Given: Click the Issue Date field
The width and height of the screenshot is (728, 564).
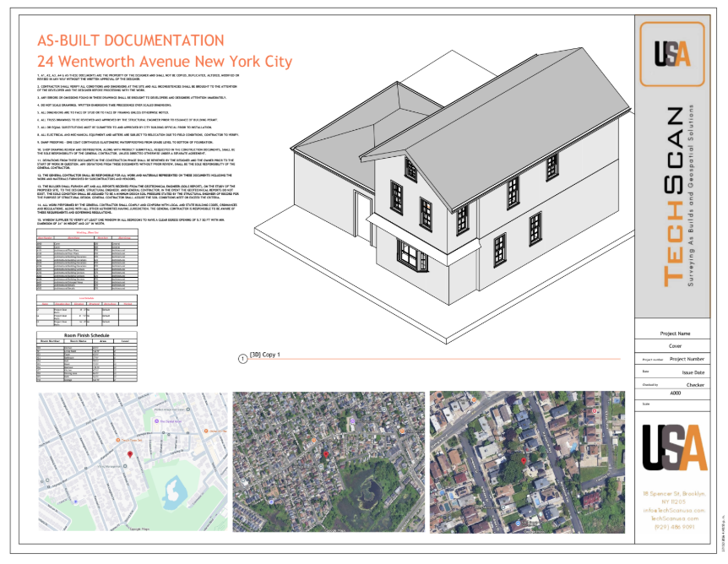Looking at the screenshot, I should 693,371.
